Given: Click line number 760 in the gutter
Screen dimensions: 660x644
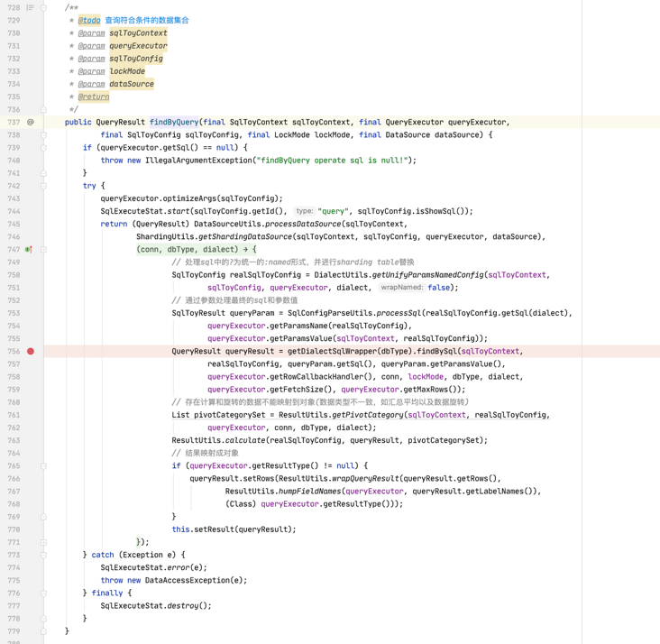Looking at the screenshot, I should coord(14,402).
